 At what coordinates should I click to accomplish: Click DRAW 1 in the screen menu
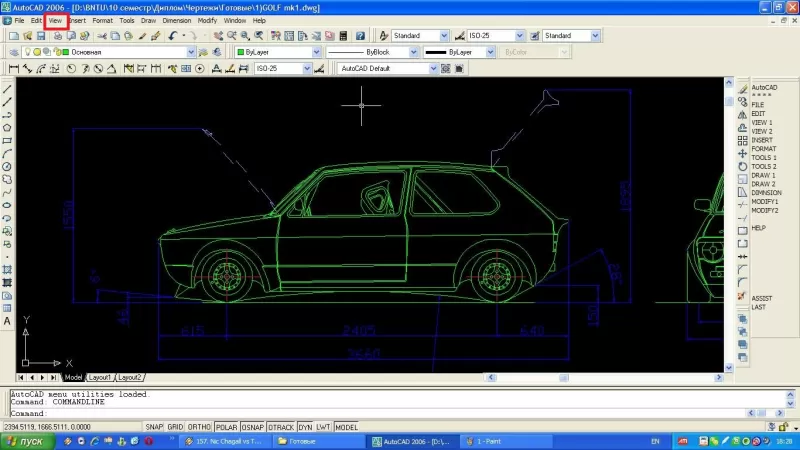(763, 175)
